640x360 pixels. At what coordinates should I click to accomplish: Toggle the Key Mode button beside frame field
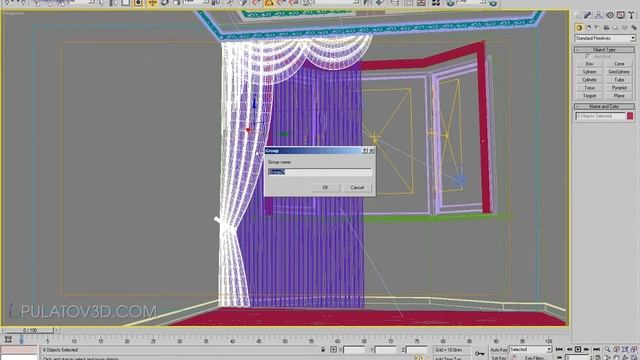click(559, 358)
